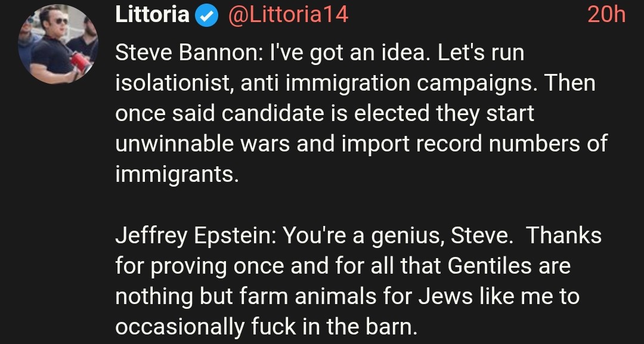Click the 20h post timestamp
Viewport: 644px width, 344px height.
[x=606, y=16]
